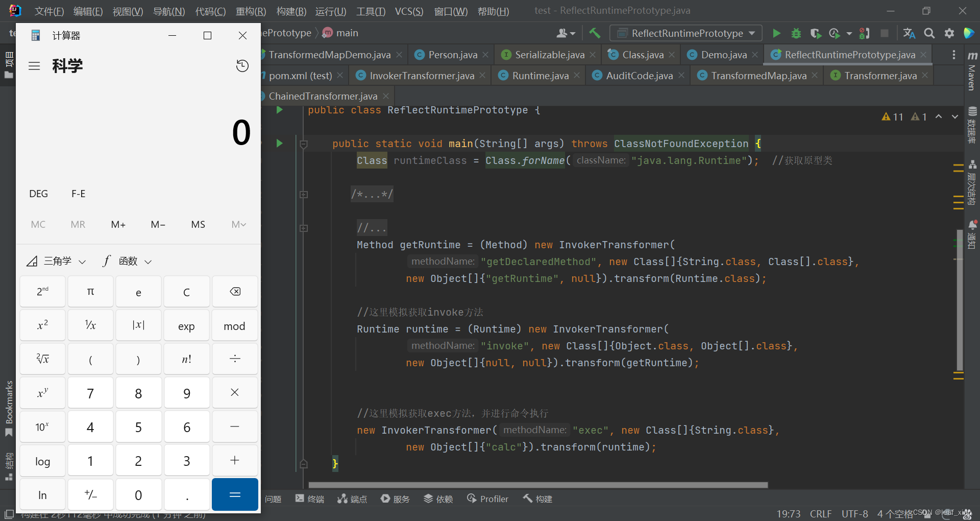
Task: Toggle 2nd function key in calculator
Action: click(x=43, y=292)
